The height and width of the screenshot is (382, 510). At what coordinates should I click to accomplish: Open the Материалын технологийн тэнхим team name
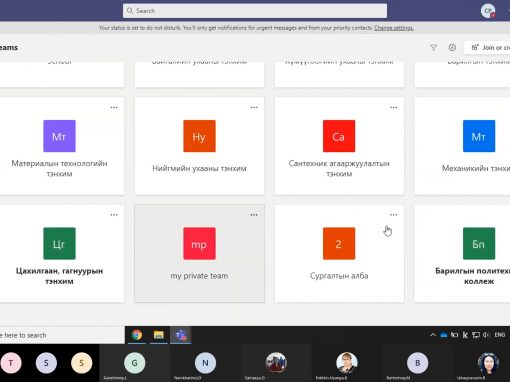[x=59, y=168]
